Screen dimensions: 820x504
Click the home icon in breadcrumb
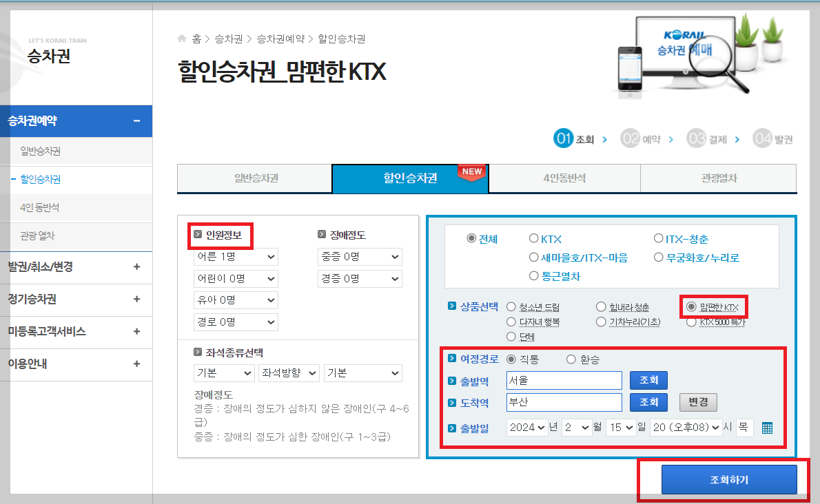[x=182, y=38]
